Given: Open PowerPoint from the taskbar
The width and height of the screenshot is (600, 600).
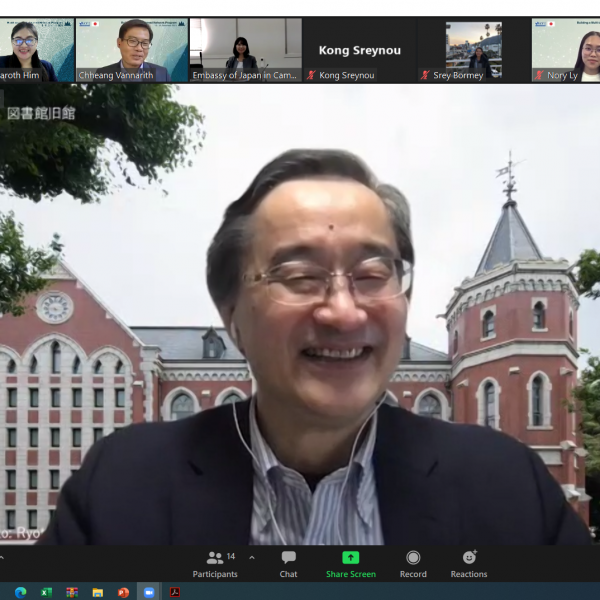Looking at the screenshot, I should point(124,592).
